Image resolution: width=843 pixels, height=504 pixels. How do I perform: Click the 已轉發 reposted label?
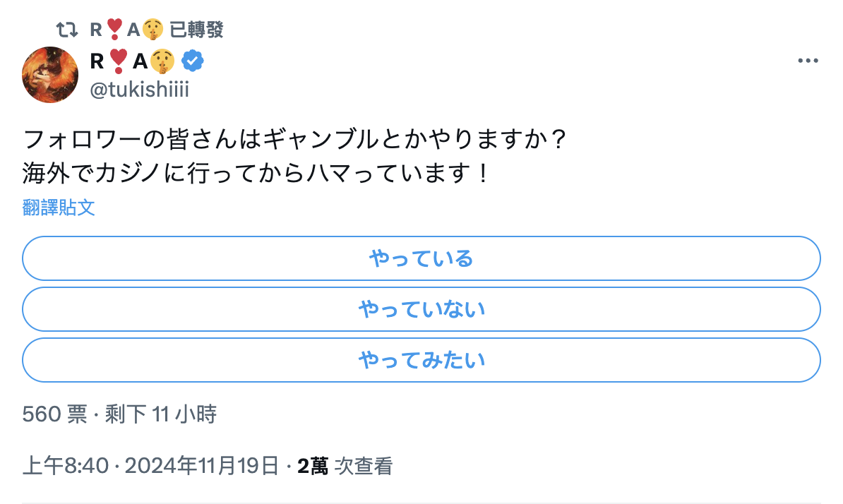[x=197, y=30]
